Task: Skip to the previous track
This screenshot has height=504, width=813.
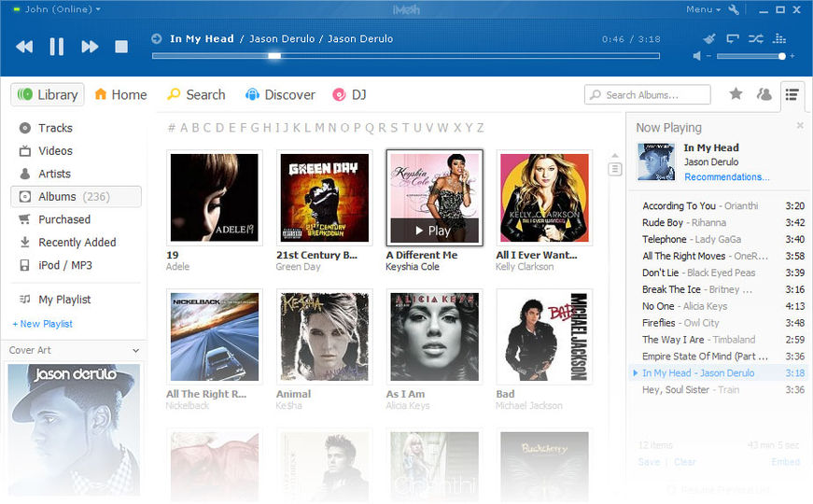Action: point(24,47)
